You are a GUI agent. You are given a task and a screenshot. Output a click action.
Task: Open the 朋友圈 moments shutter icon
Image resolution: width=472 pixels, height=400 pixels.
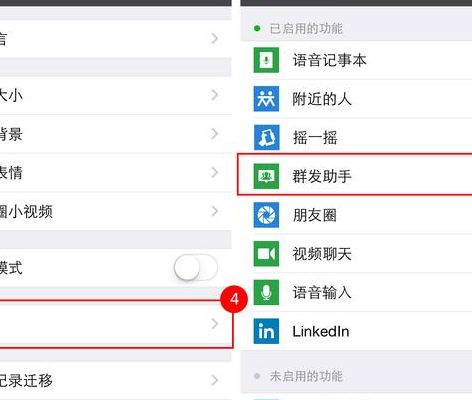(x=266, y=215)
